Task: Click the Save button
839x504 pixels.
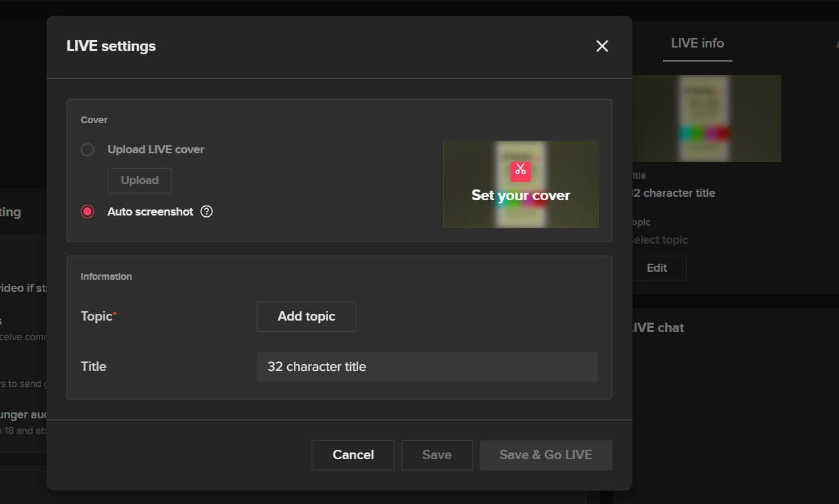Action: (437, 455)
